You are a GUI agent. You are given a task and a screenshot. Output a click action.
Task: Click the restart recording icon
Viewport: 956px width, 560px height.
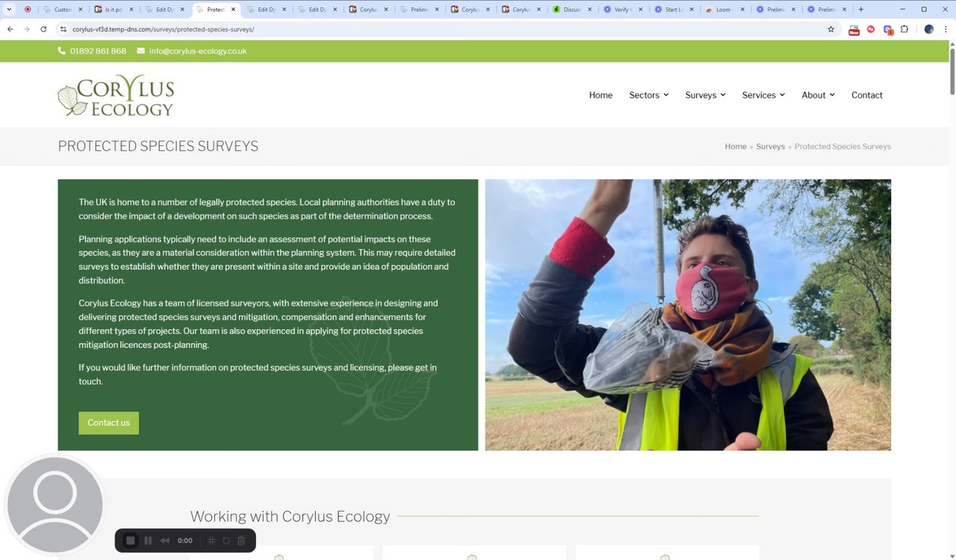point(226,541)
